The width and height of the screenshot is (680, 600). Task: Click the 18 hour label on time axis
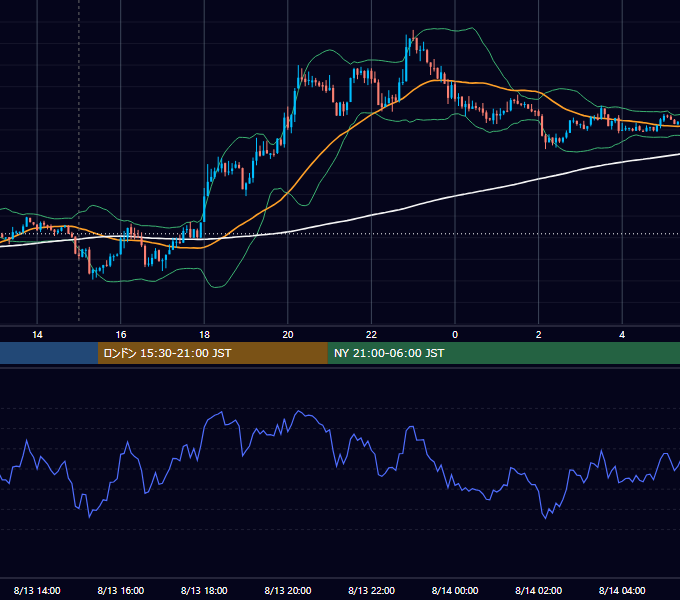[204, 335]
